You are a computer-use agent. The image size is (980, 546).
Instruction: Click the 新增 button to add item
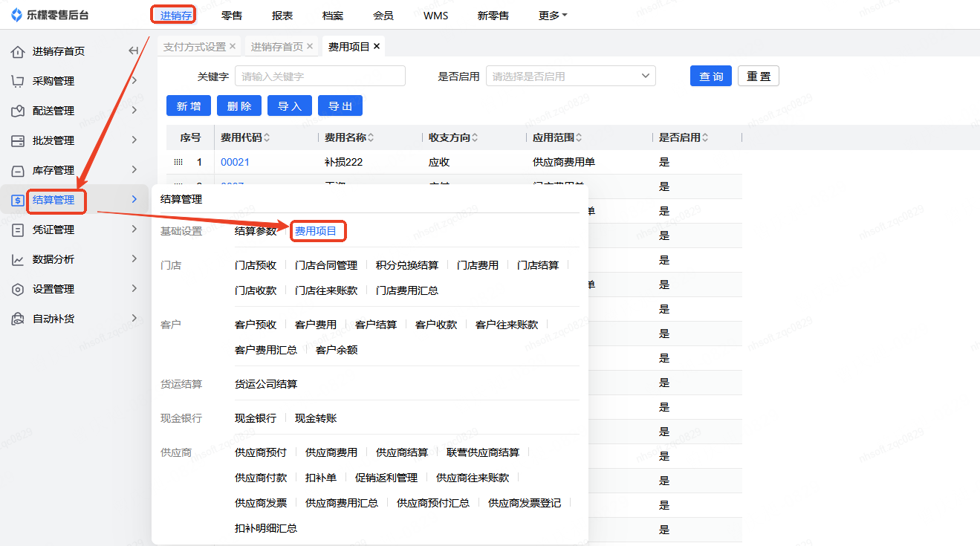pos(189,106)
